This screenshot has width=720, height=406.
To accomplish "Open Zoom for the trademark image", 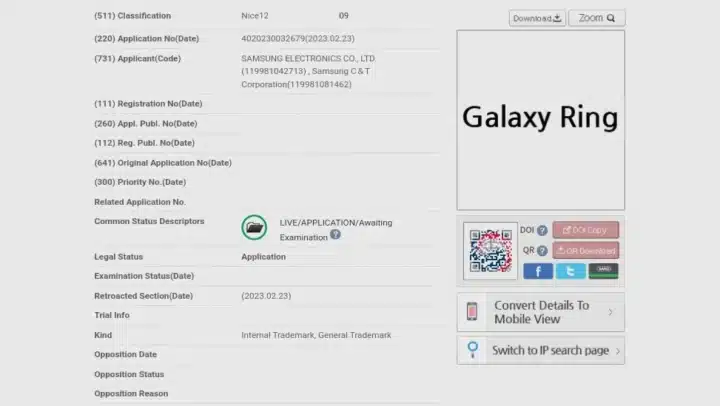I will pos(596,18).
